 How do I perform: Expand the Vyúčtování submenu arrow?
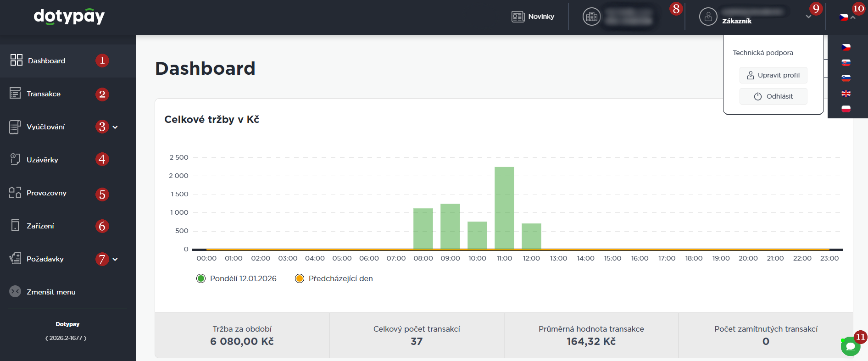pyautogui.click(x=115, y=127)
